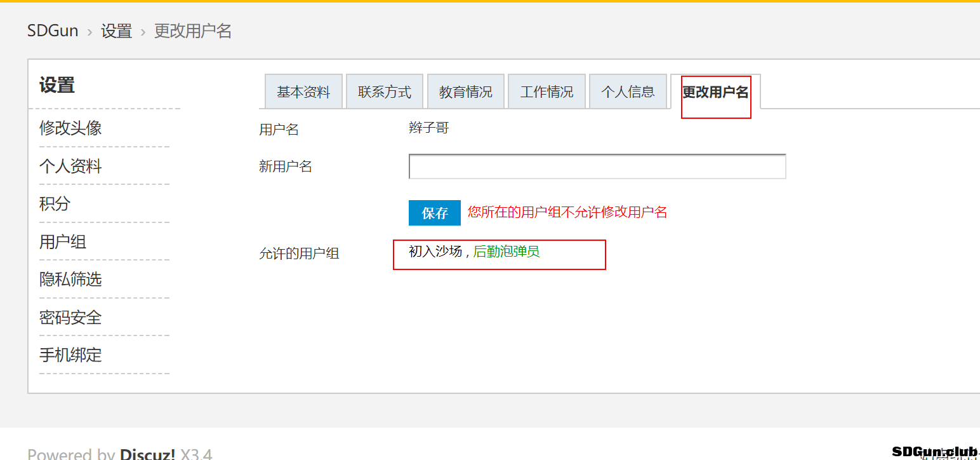Go to 积分 in the sidebar
The width and height of the screenshot is (980, 460).
coord(55,204)
